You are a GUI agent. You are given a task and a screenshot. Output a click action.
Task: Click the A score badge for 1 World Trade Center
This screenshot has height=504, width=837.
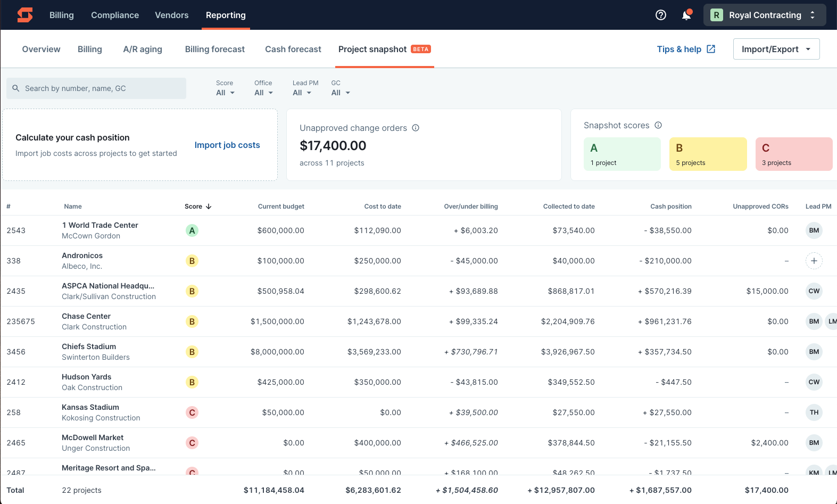192,230
